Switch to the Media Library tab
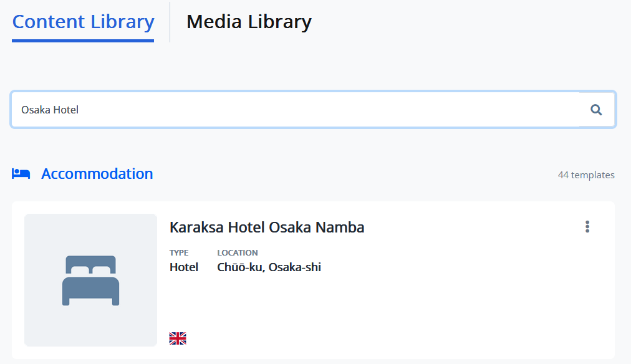The width and height of the screenshot is (631, 364). click(249, 22)
